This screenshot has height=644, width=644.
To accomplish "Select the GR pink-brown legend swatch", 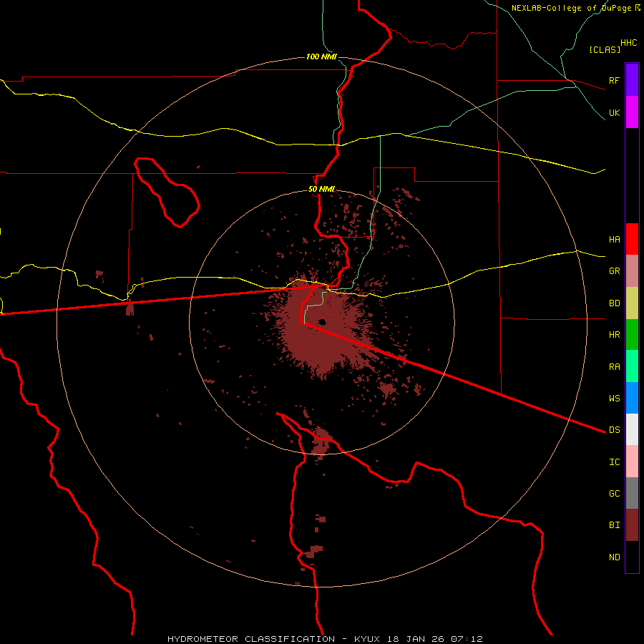I will (632, 271).
